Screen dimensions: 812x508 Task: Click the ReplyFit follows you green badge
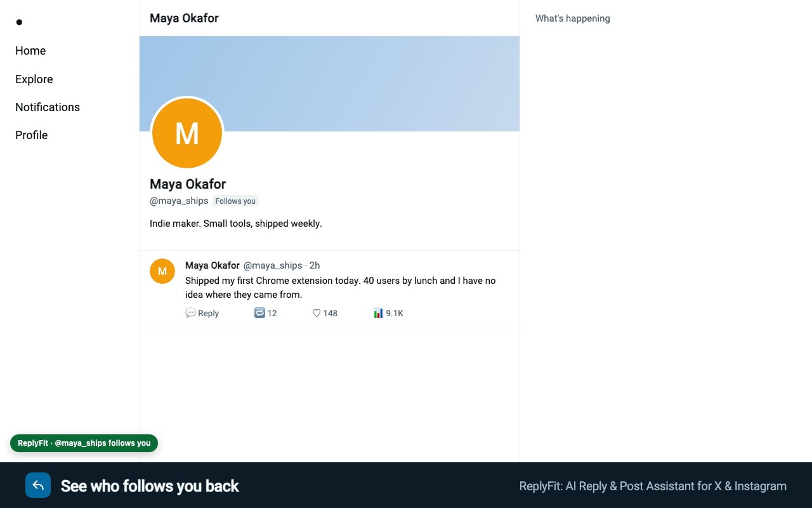(84, 443)
